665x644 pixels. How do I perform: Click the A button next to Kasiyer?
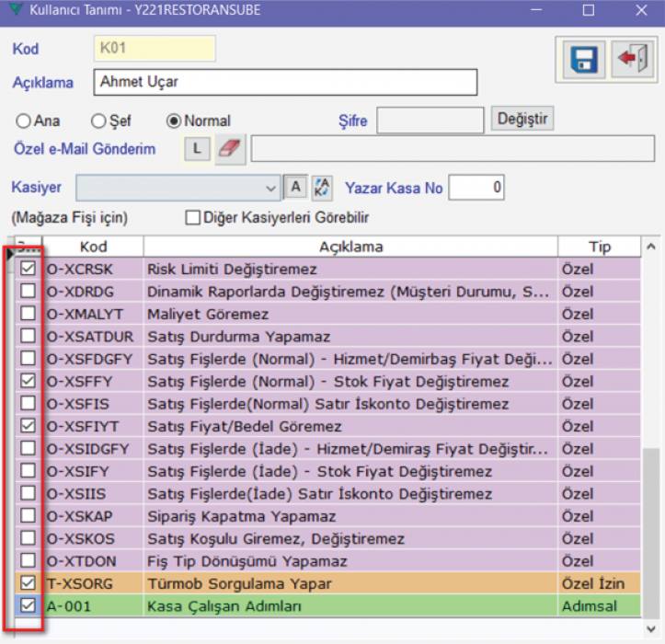(295, 187)
